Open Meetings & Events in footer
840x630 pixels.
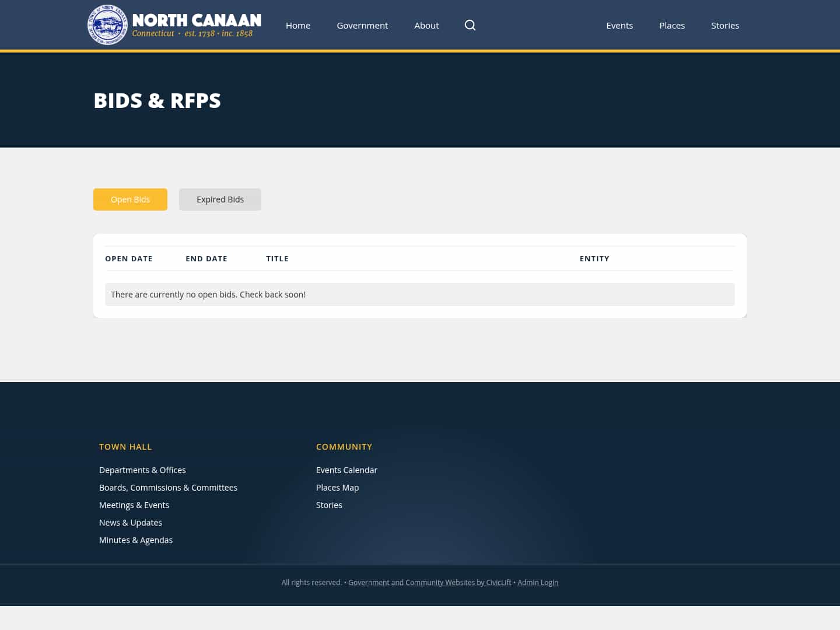[x=134, y=505]
